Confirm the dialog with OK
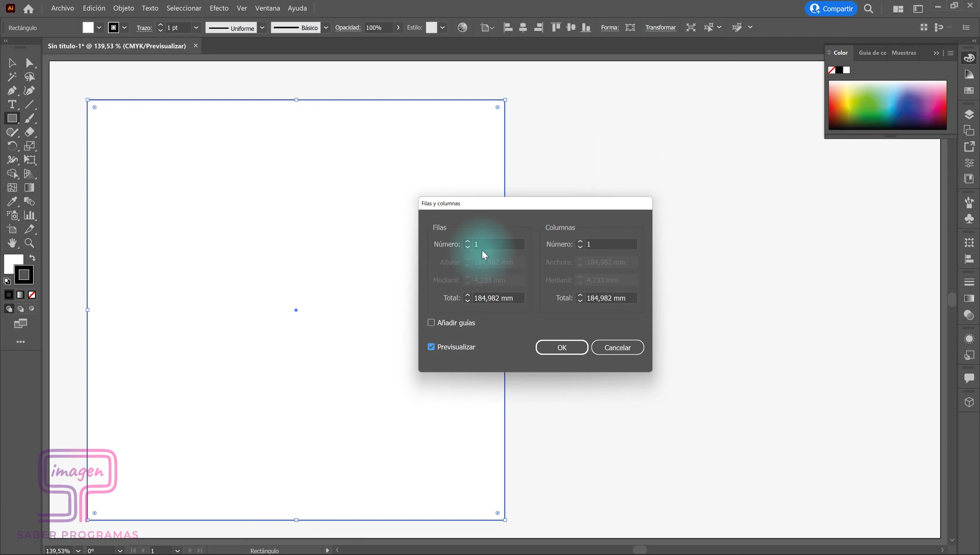This screenshot has height=555, width=980. point(562,347)
